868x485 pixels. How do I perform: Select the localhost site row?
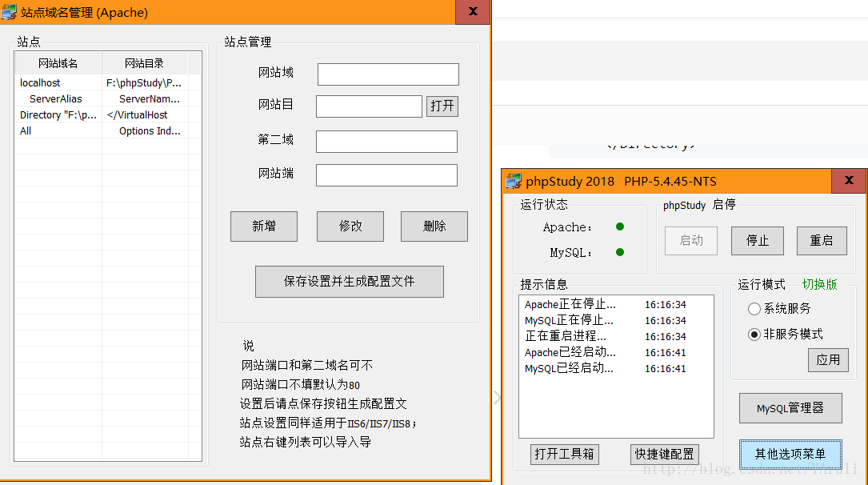pos(108,82)
